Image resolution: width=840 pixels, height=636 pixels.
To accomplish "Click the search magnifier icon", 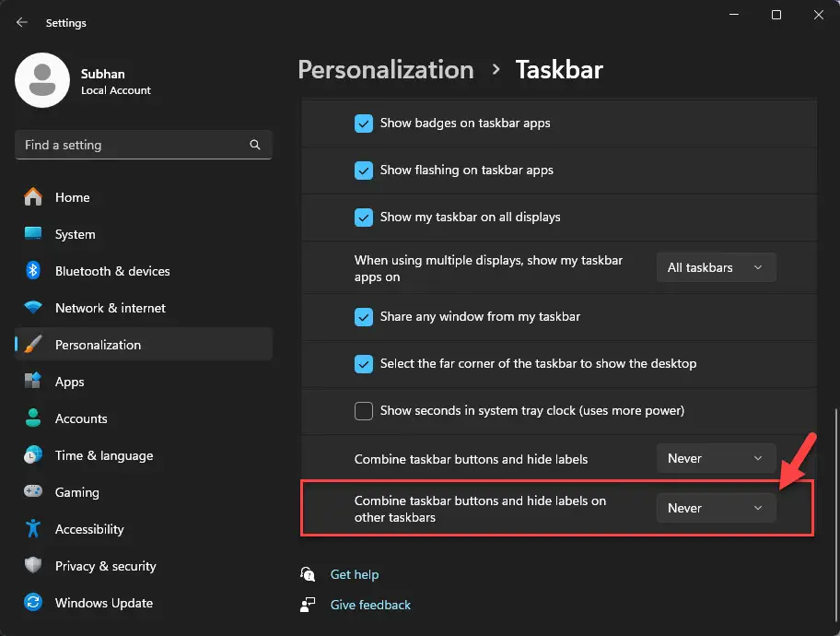I will point(255,145).
